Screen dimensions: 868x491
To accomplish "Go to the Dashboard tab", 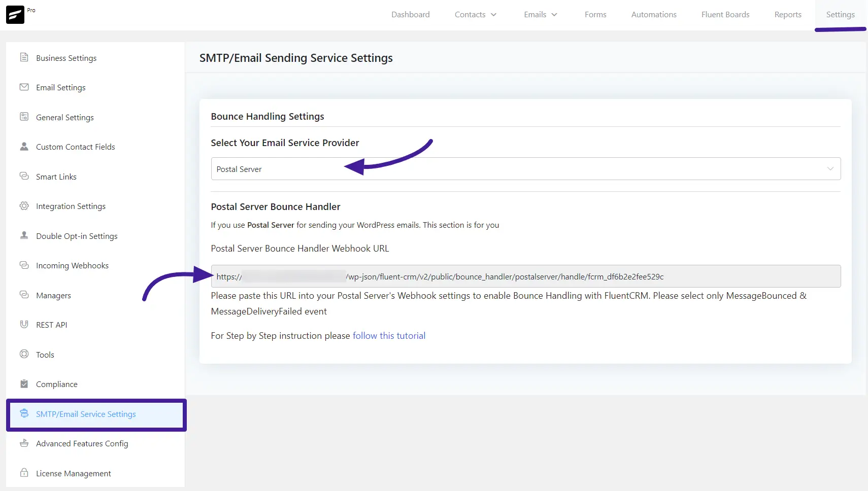I will click(x=411, y=15).
